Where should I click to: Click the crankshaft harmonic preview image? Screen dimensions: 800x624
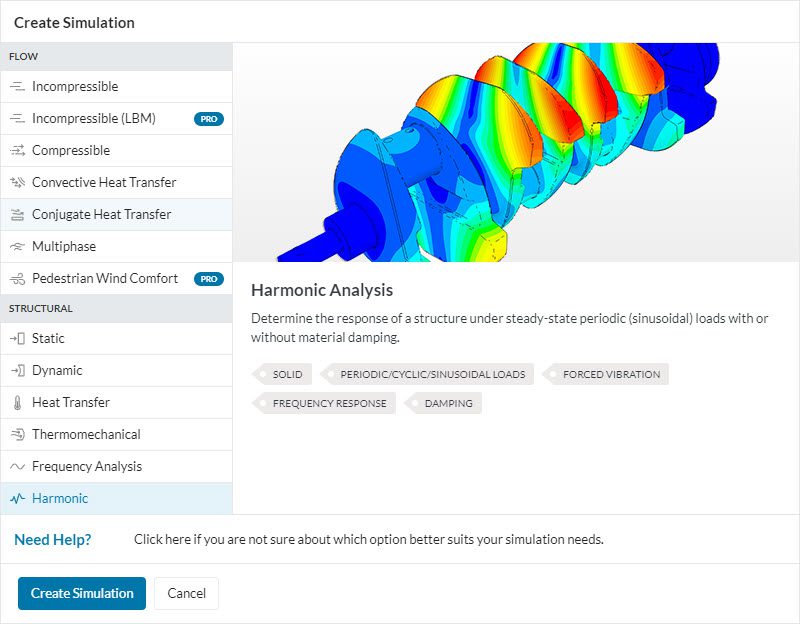pyautogui.click(x=516, y=152)
